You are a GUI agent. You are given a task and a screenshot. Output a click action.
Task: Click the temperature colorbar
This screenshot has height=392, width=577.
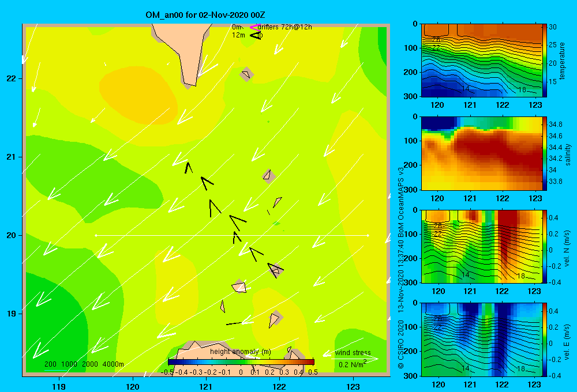(x=545, y=61)
